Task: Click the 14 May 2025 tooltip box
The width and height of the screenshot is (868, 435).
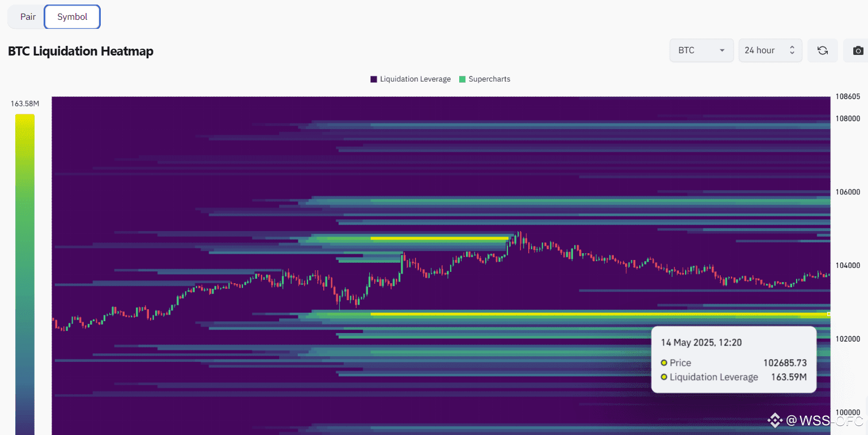Action: [x=734, y=359]
